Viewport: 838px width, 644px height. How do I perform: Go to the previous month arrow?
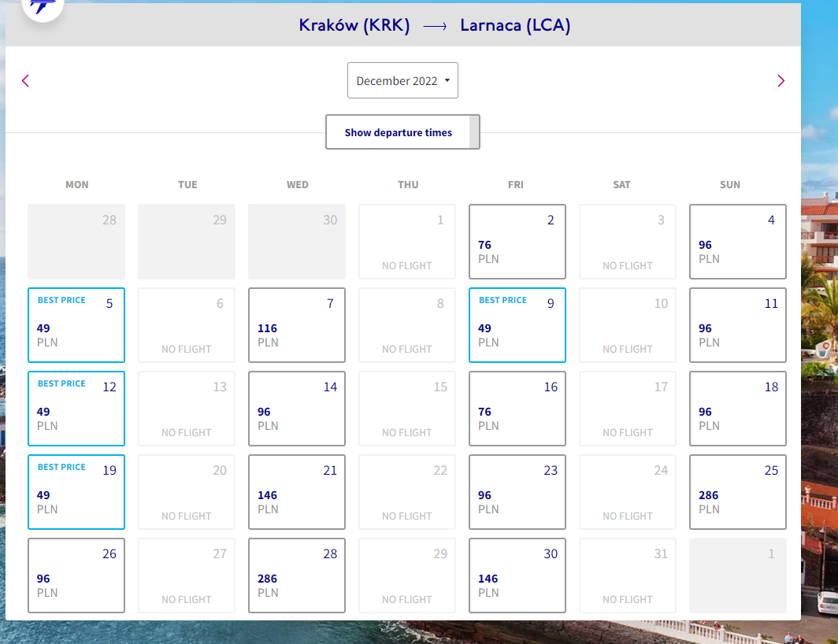(x=25, y=81)
